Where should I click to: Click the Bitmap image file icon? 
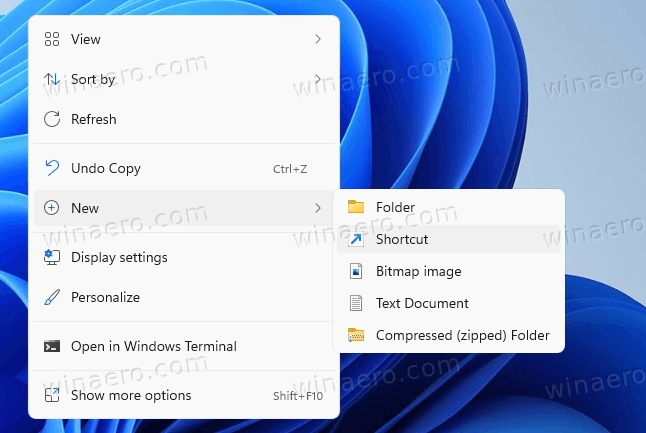[355, 271]
